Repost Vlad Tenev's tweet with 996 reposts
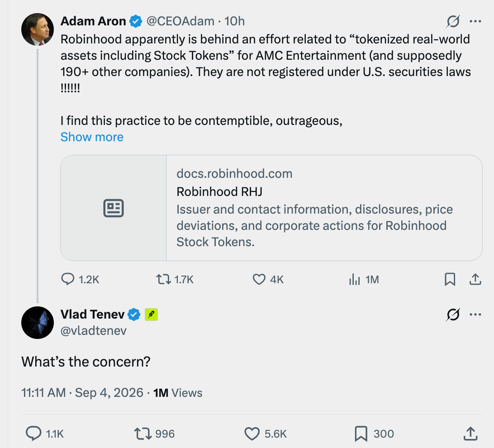 154,434
